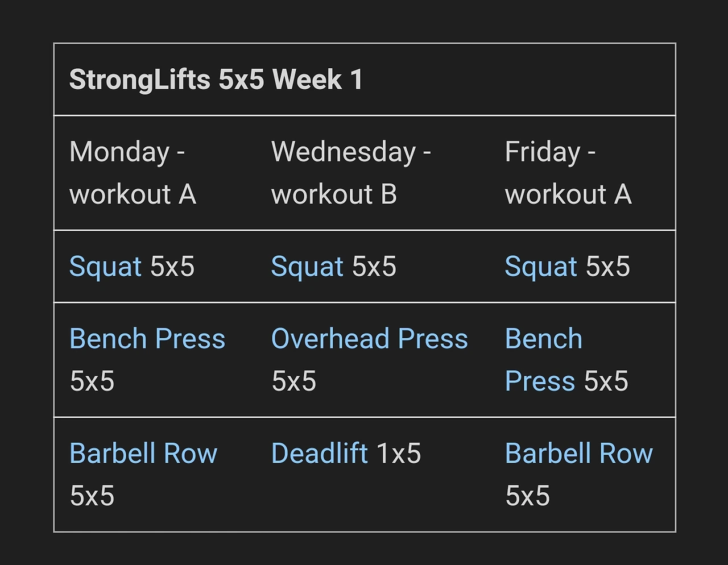Image resolution: width=728 pixels, height=565 pixels.
Task: Click the 1x5 text beside Deadlift
Action: click(399, 454)
